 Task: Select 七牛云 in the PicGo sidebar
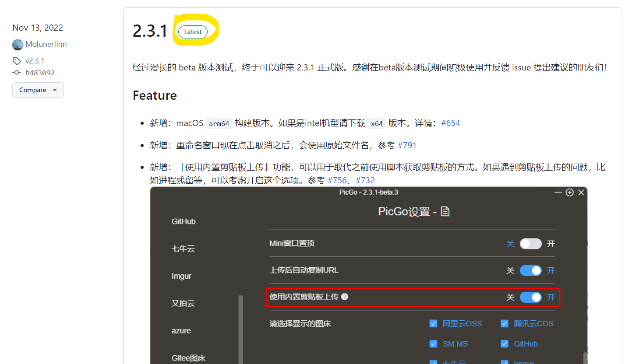(183, 249)
